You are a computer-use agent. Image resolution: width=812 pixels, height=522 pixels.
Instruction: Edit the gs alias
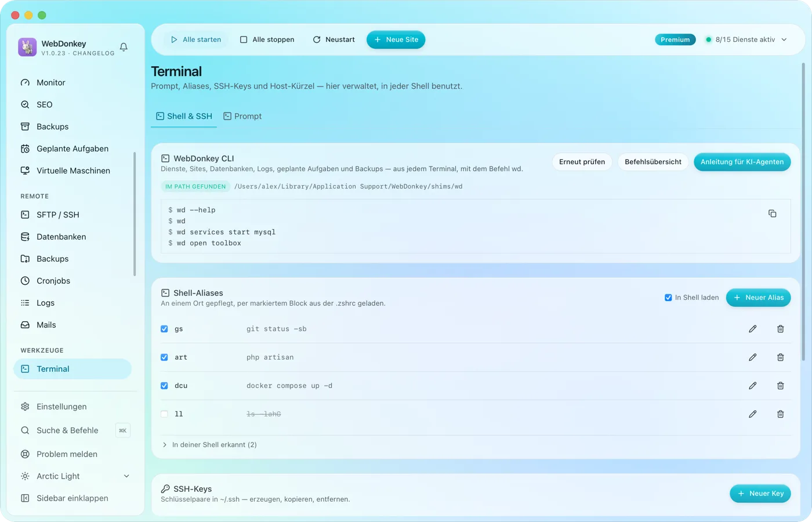[x=752, y=329]
